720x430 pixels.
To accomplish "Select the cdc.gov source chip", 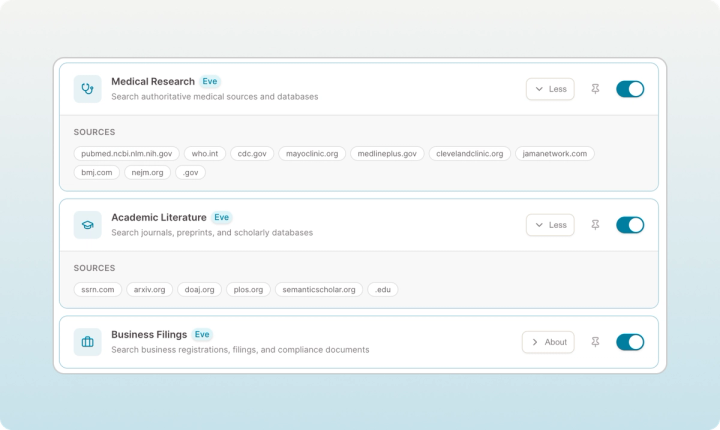I will point(252,153).
